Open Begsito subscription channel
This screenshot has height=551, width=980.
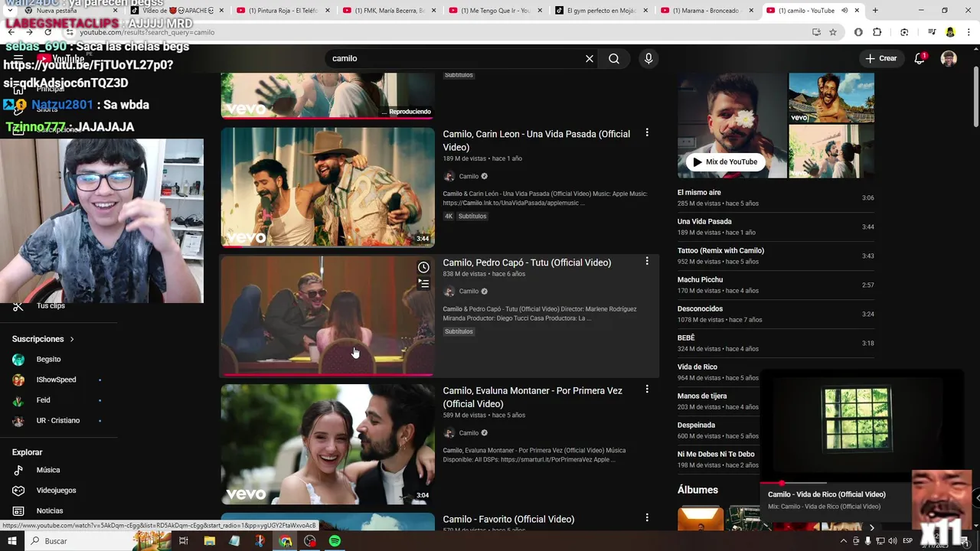click(x=48, y=360)
